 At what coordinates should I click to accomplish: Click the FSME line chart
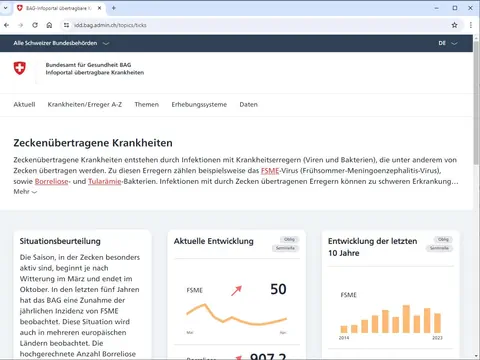(236, 314)
